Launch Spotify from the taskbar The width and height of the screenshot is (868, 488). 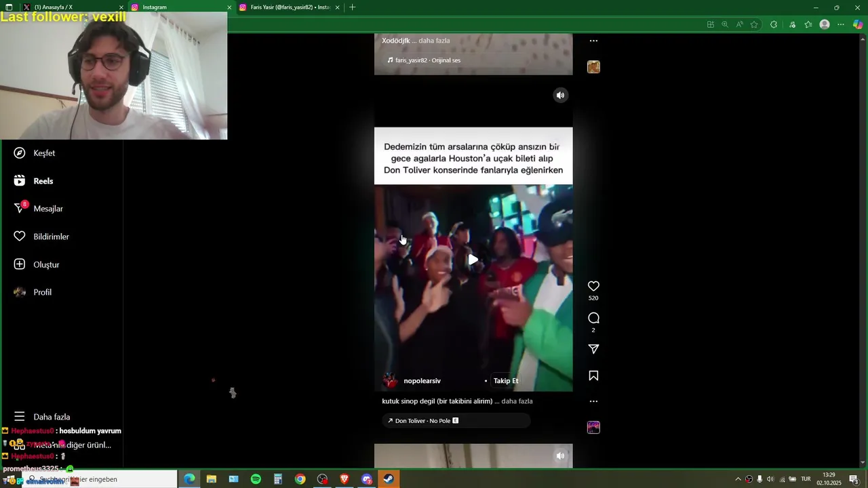pyautogui.click(x=256, y=479)
